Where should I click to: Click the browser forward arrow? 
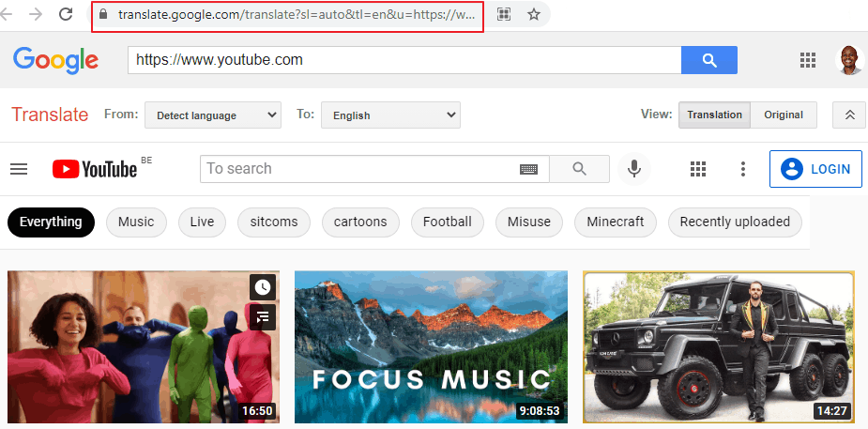[x=36, y=14]
